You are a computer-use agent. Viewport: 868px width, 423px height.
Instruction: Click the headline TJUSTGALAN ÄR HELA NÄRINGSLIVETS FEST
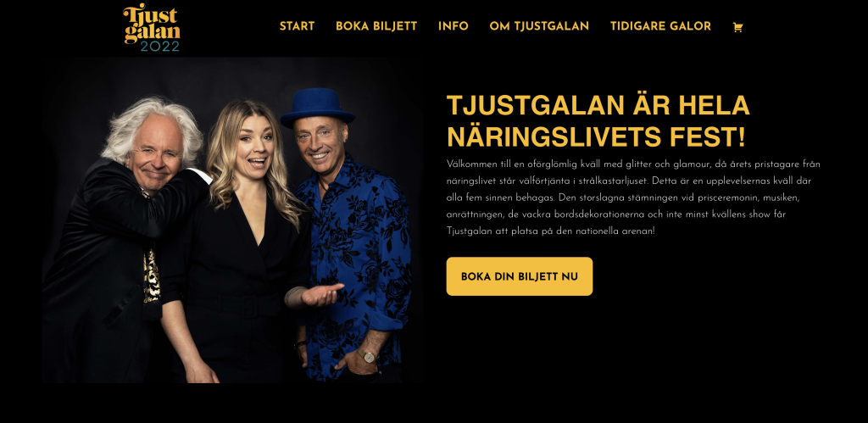[598, 120]
